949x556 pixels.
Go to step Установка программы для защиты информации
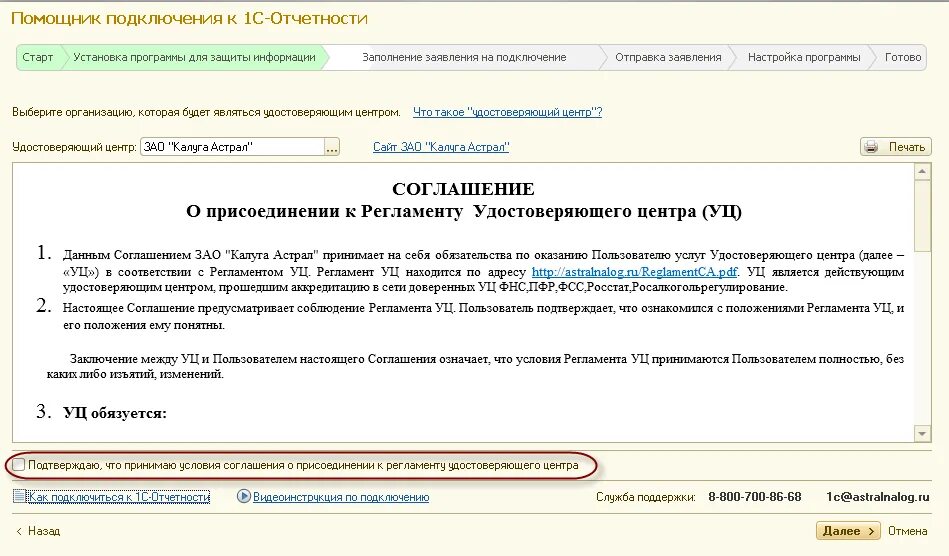[194, 57]
